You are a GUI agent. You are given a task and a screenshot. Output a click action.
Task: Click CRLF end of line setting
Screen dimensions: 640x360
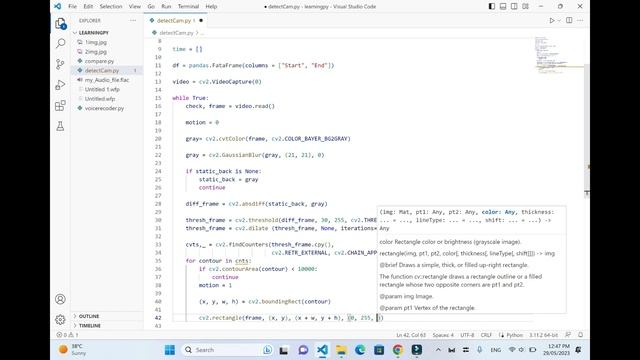486,335
